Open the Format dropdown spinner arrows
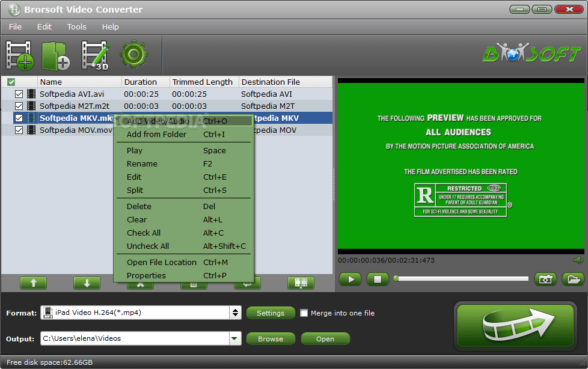The width and height of the screenshot is (588, 369). (x=235, y=313)
